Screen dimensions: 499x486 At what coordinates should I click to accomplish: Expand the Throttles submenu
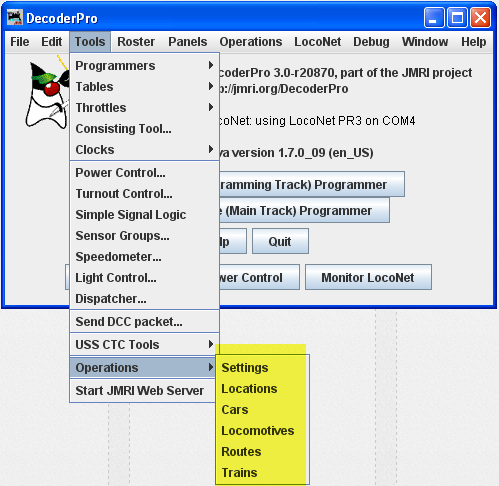pyautogui.click(x=144, y=108)
